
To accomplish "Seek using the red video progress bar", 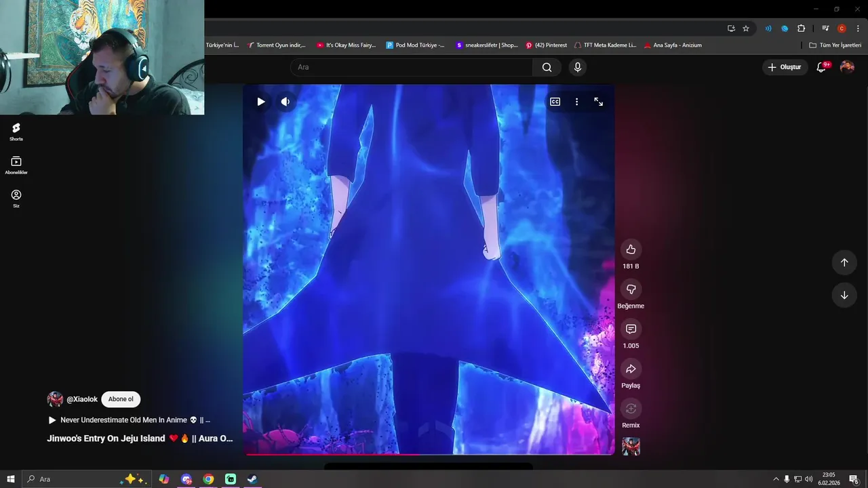I will [429, 453].
